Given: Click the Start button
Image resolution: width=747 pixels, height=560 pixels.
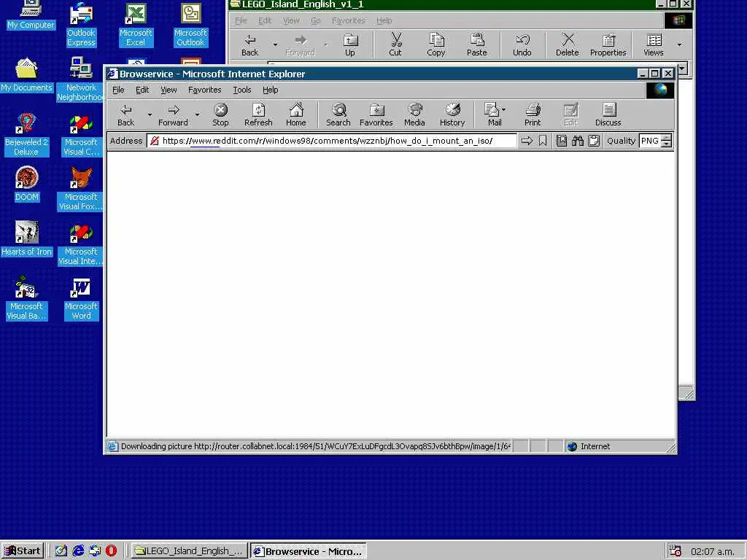Looking at the screenshot, I should [23, 551].
